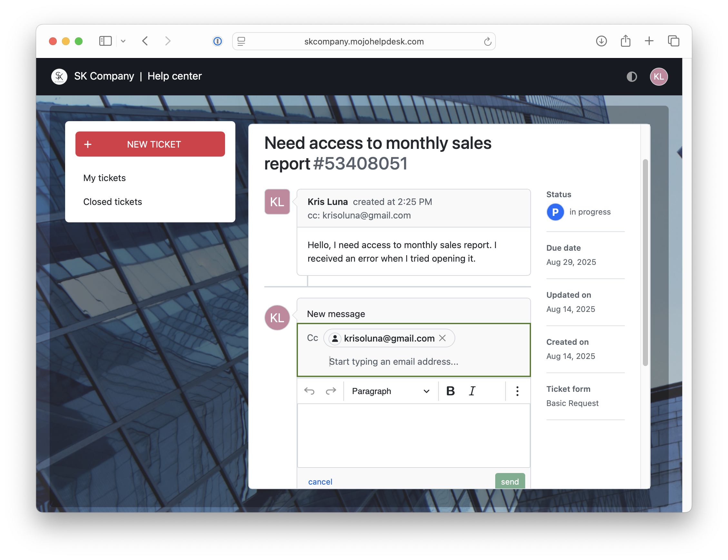Toggle bold formatting in message editor
Screen dimensions: 728x560
[x=450, y=391]
